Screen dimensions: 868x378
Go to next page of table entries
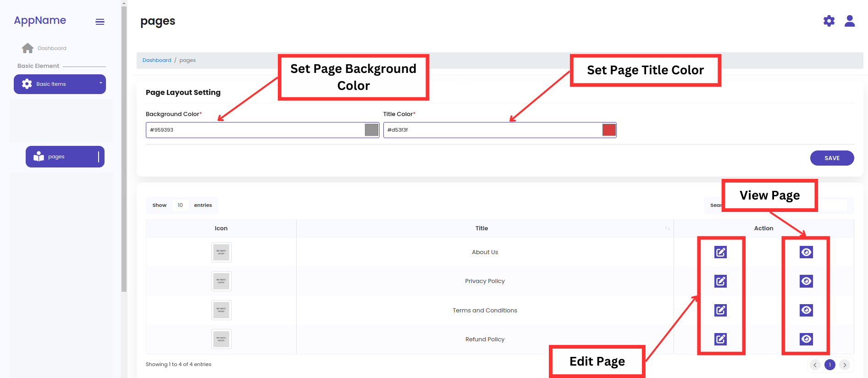(845, 365)
